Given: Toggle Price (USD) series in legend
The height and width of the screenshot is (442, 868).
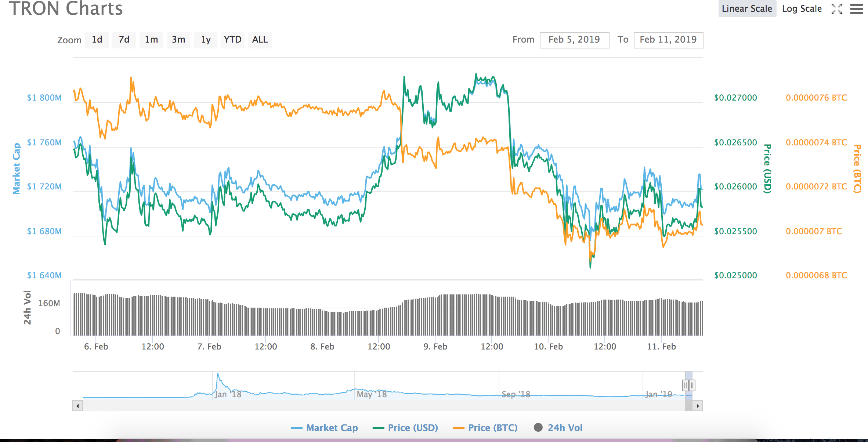Looking at the screenshot, I should [x=405, y=428].
